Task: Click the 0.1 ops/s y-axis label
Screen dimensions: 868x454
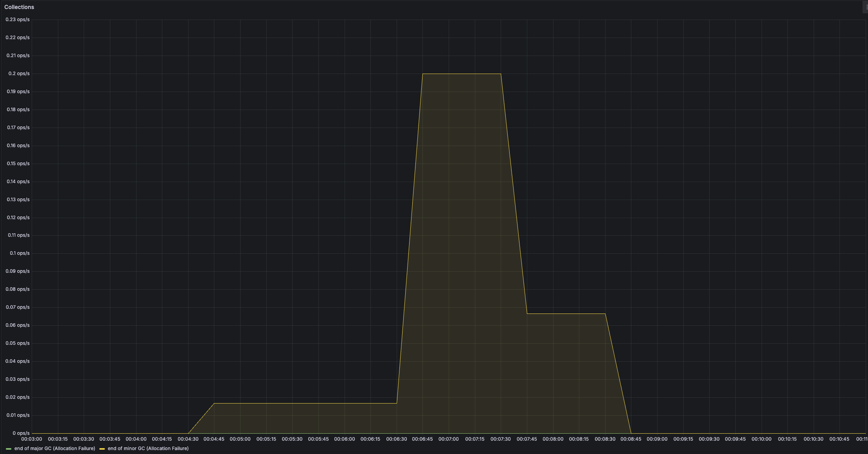Action: pyautogui.click(x=20, y=253)
